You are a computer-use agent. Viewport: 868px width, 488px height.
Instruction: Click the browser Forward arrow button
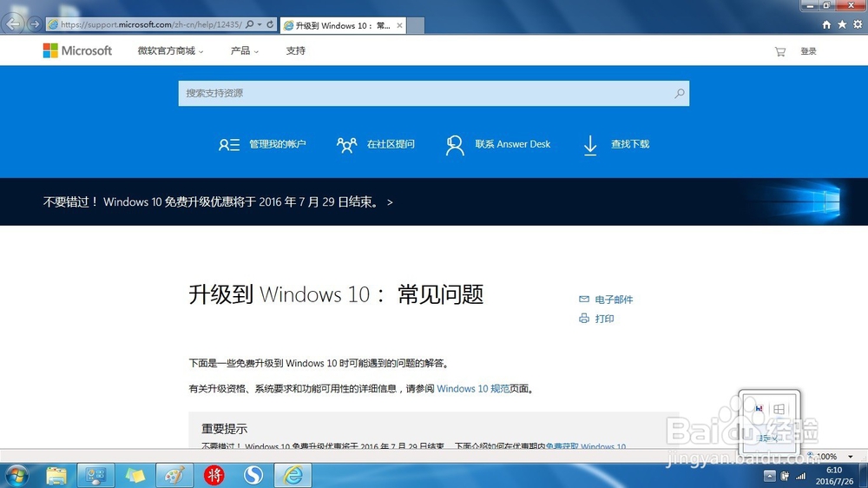tap(35, 23)
